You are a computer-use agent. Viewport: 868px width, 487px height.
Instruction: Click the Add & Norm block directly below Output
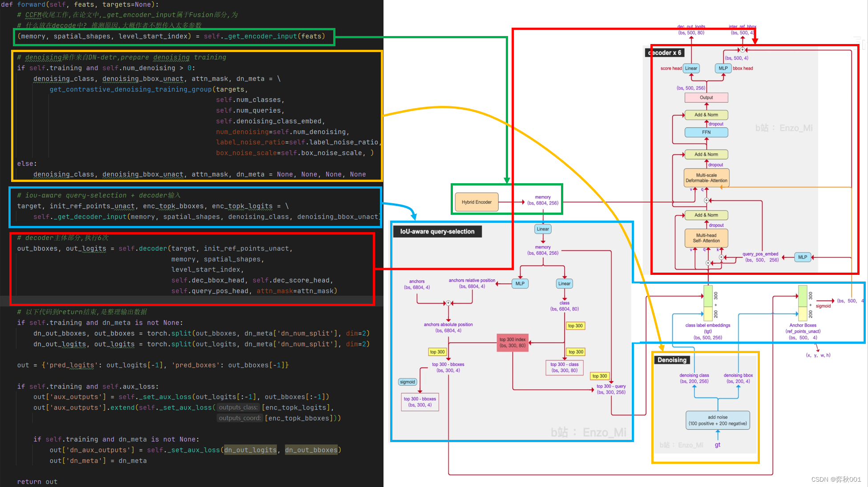pyautogui.click(x=706, y=115)
